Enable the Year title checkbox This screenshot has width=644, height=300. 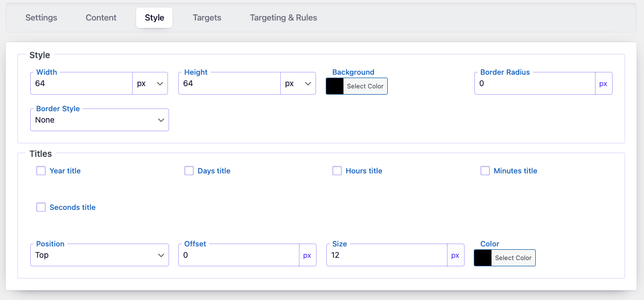[41, 171]
